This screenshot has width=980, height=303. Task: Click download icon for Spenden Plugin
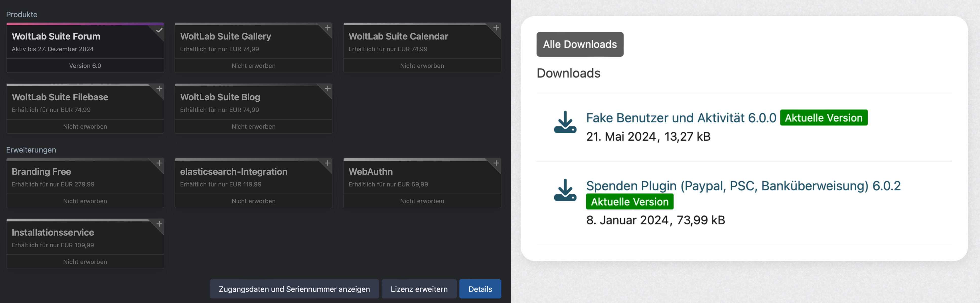click(x=565, y=190)
